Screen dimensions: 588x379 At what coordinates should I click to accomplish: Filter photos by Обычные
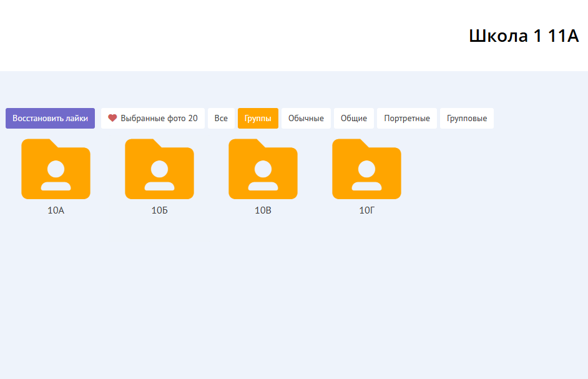coord(306,118)
